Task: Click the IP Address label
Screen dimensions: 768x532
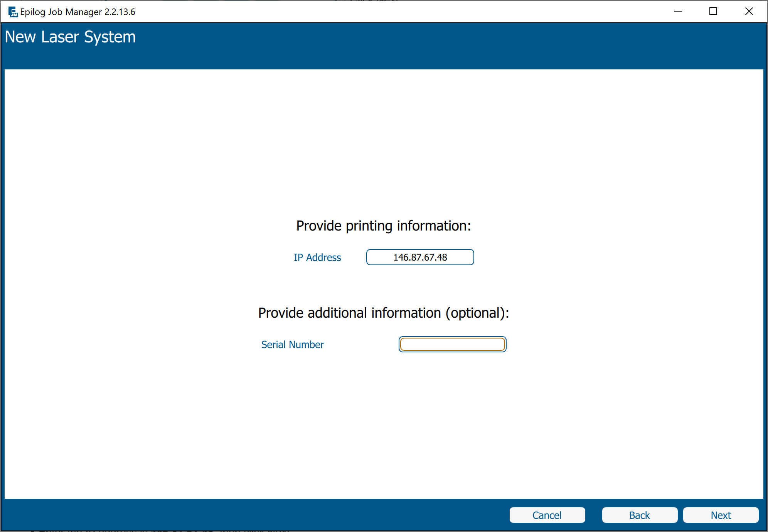Action: click(x=317, y=258)
